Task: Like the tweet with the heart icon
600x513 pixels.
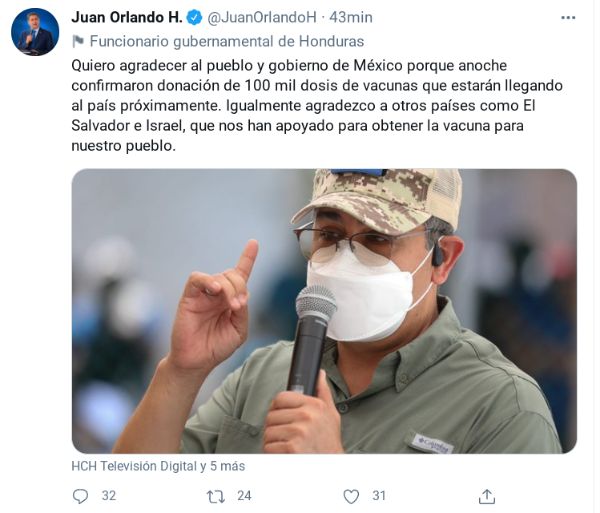Action: pyautogui.click(x=351, y=497)
